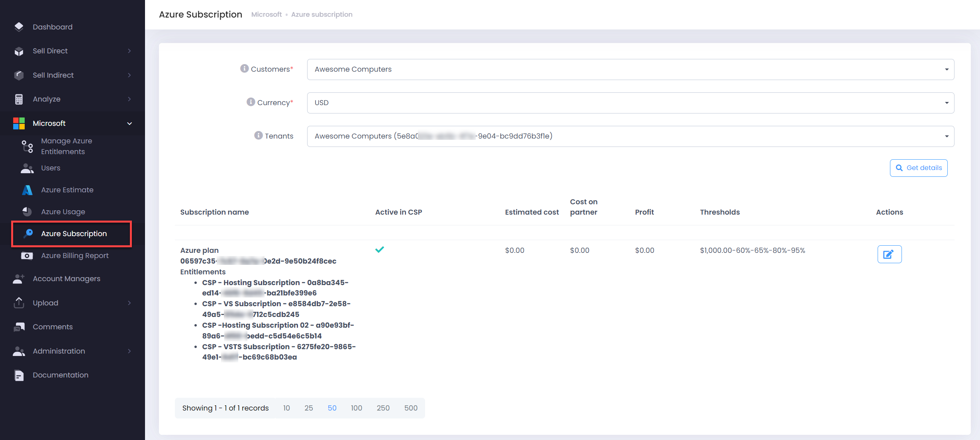
Task: Expand the Sell Direct chevron
Action: pyautogui.click(x=129, y=51)
